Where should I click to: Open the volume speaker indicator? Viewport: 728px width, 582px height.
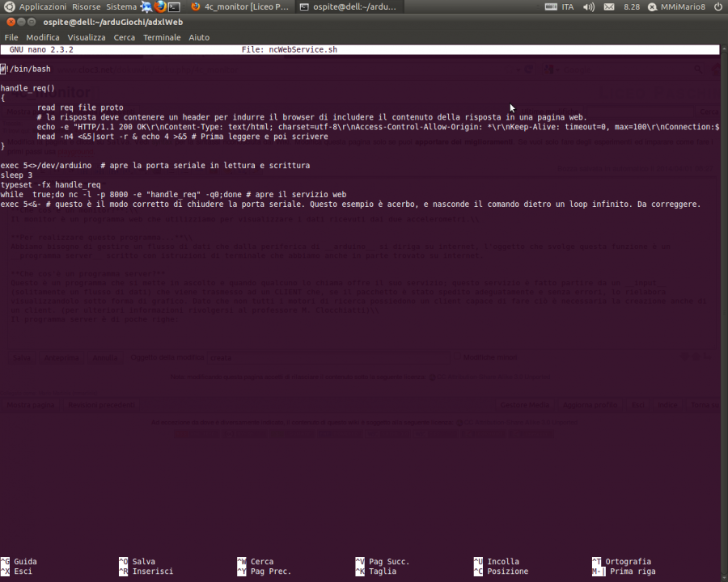[x=589, y=7]
